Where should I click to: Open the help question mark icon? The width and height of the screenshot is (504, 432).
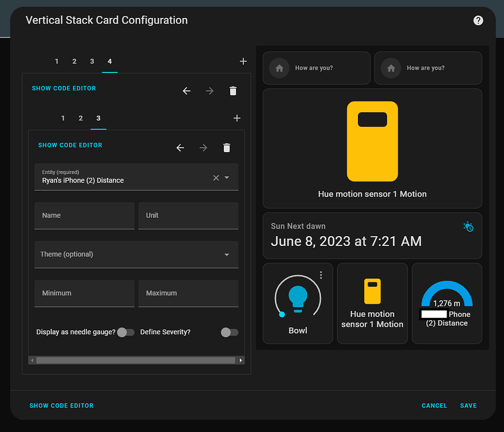(478, 20)
